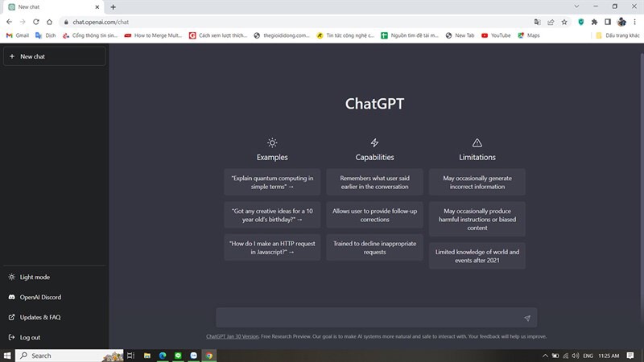Click the taskbar Search box

69,356
